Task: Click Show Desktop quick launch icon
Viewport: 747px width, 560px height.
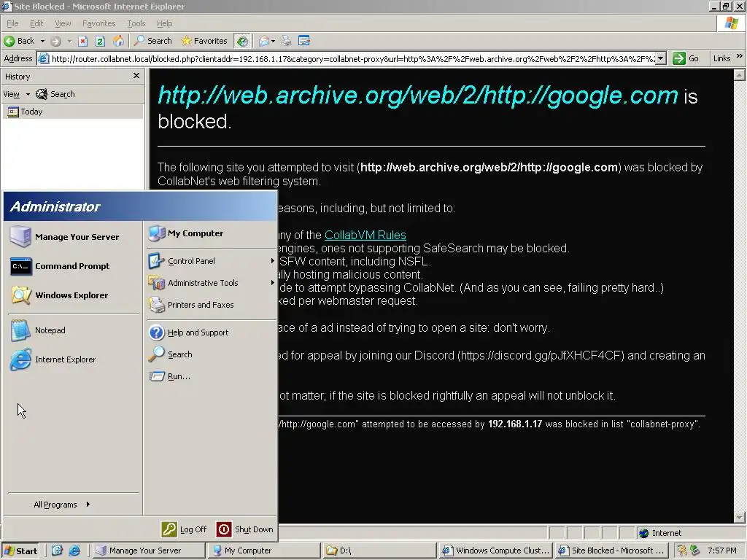Action: coord(57,551)
